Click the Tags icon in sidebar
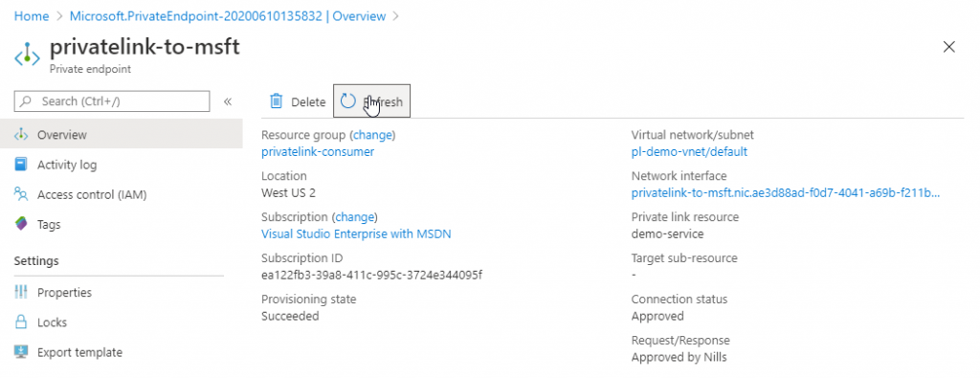The height and width of the screenshot is (378, 980). point(21,224)
